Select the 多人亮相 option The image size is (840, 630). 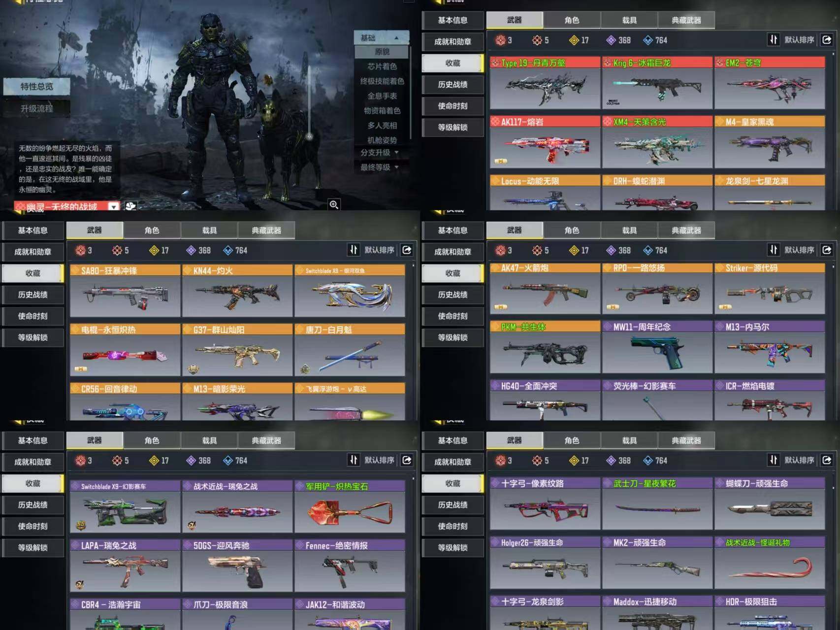coord(382,126)
